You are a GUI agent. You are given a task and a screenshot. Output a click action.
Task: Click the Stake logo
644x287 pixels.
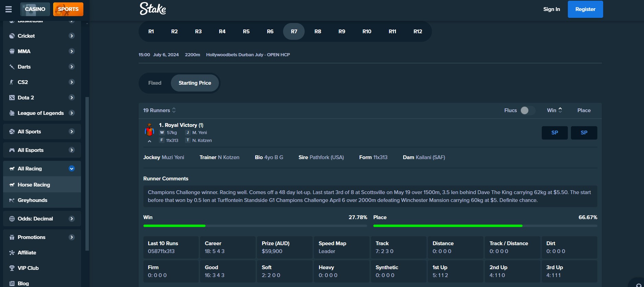point(153,9)
